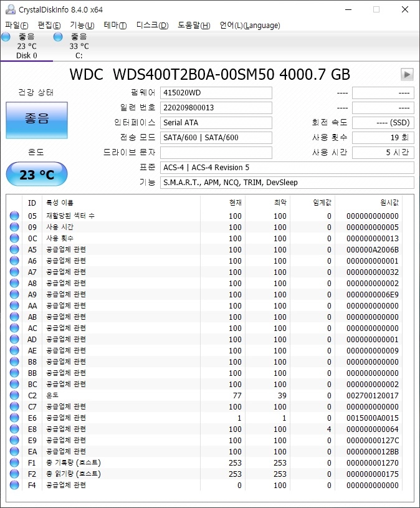Click the status icon of row AA
The height and width of the screenshot is (508, 420).
pyautogui.click(x=14, y=305)
